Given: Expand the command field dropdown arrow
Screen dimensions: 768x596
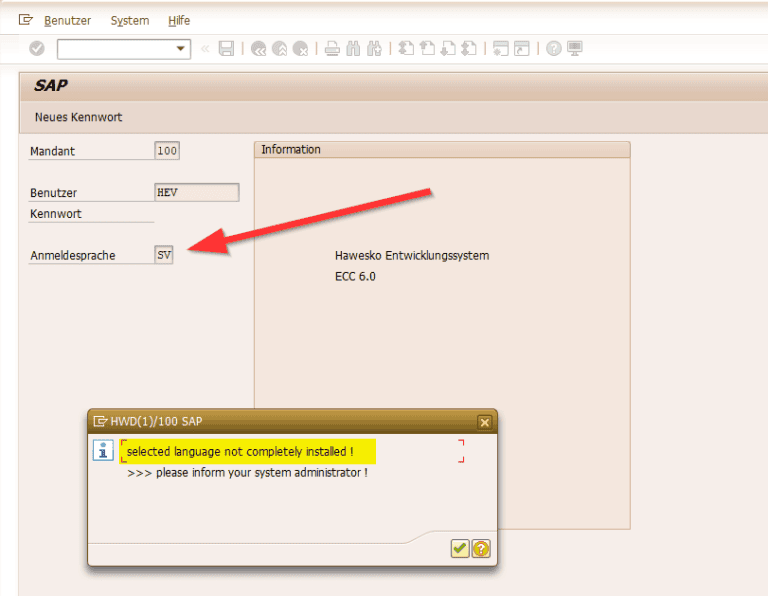Looking at the screenshot, I should coord(181,48).
